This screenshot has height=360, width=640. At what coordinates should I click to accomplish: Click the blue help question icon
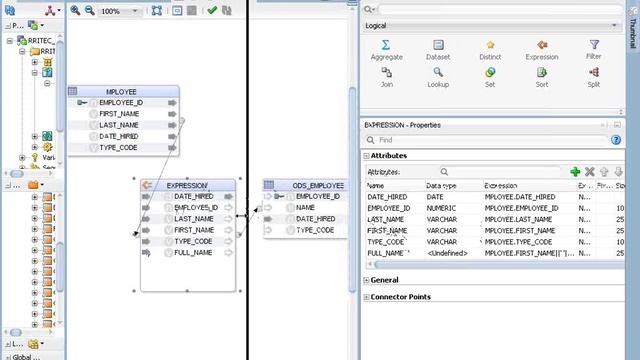(616, 140)
